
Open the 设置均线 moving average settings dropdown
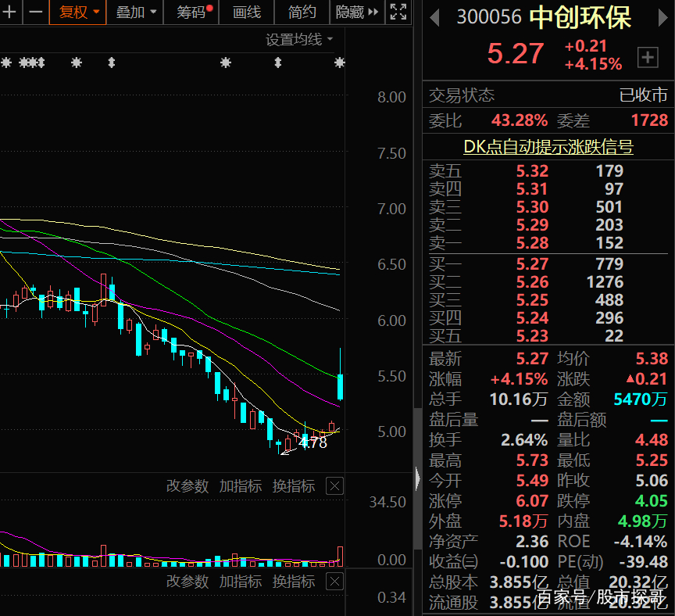click(x=300, y=39)
